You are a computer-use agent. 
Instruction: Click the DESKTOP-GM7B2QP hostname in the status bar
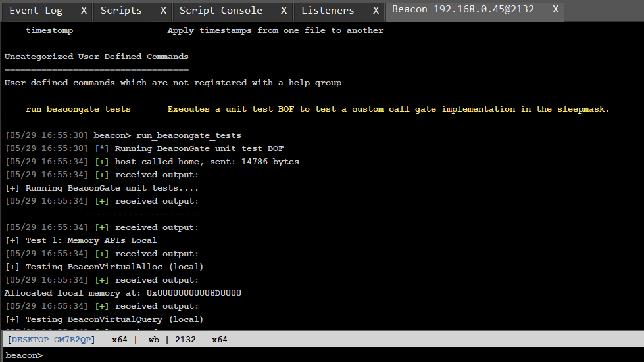point(51,339)
